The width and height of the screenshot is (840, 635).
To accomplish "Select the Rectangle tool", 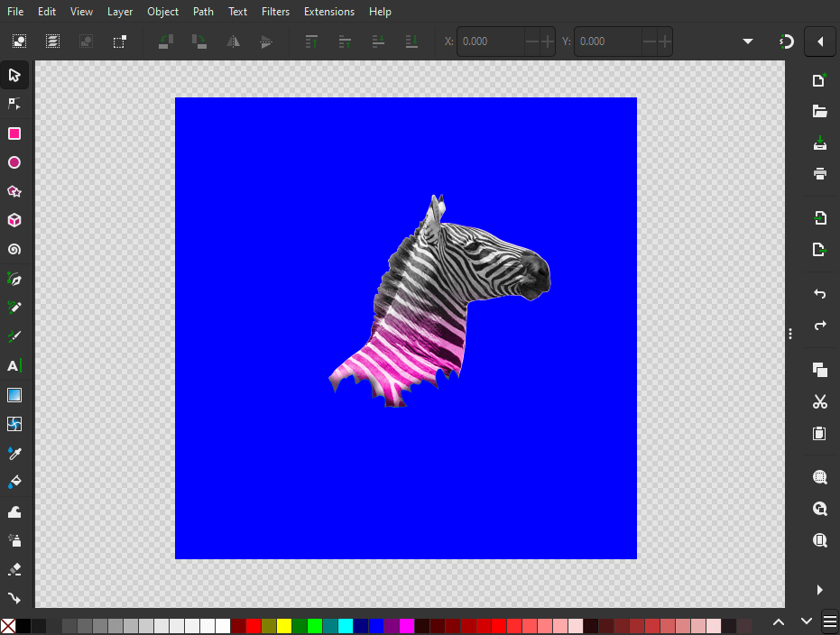I will 14,133.
